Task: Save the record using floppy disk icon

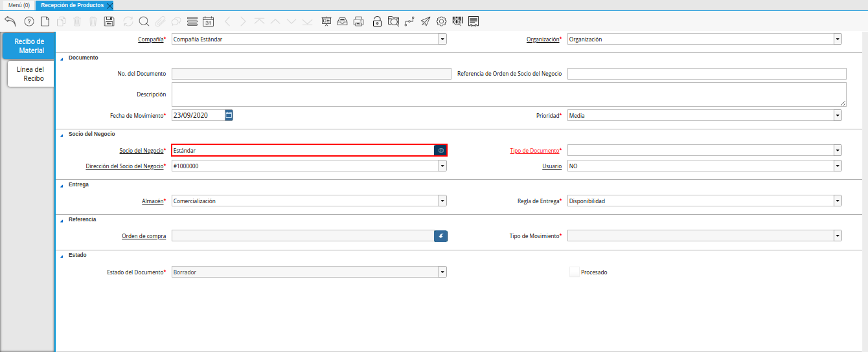Action: 109,21
